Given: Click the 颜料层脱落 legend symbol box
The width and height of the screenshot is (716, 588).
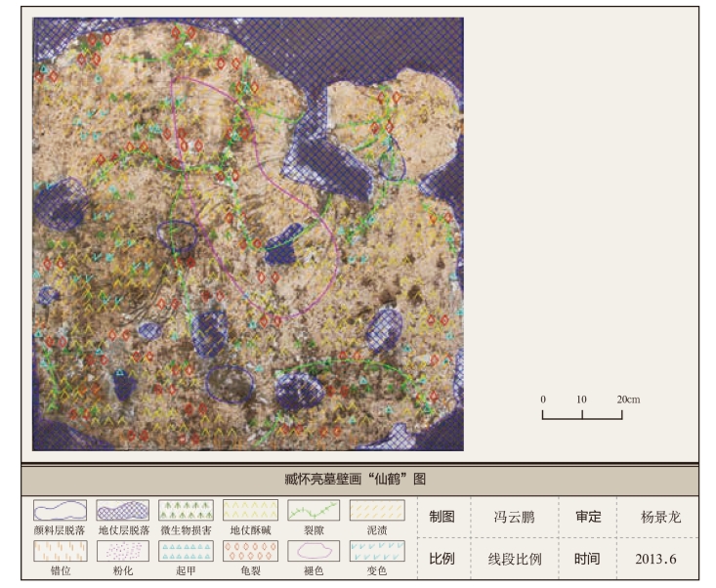Looking at the screenshot, I should 60,510.
